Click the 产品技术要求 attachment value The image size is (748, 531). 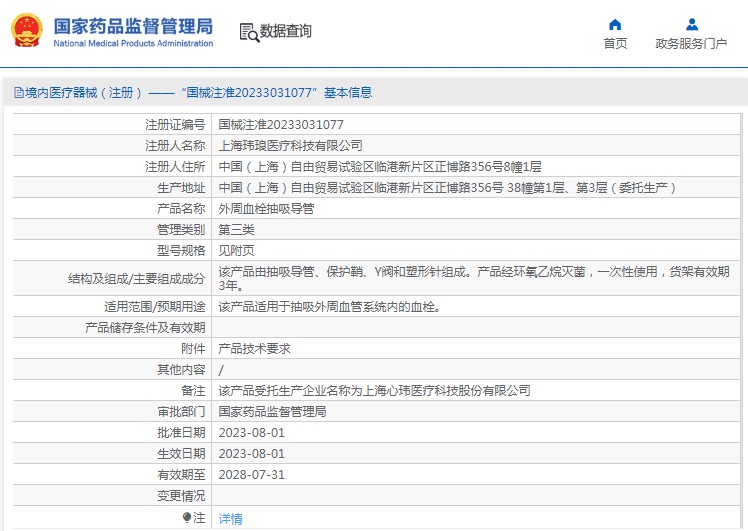click(254, 349)
